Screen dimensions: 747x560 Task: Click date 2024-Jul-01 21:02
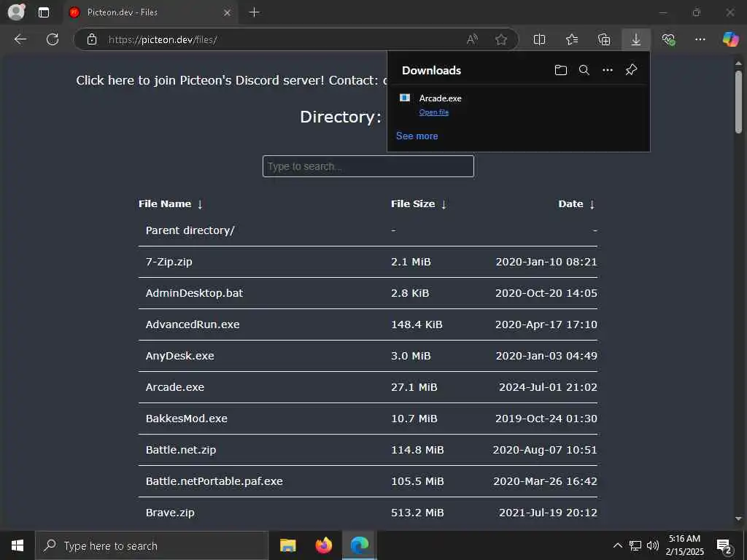click(548, 388)
